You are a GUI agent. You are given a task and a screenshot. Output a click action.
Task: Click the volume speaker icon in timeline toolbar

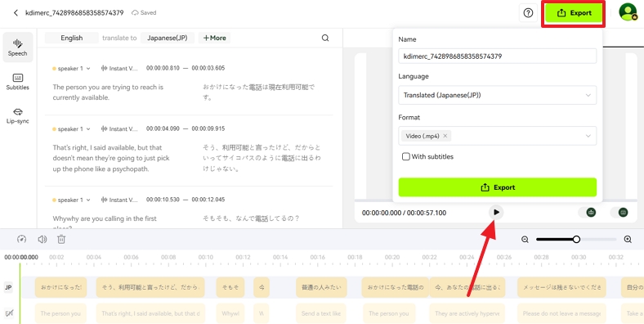pos(42,239)
